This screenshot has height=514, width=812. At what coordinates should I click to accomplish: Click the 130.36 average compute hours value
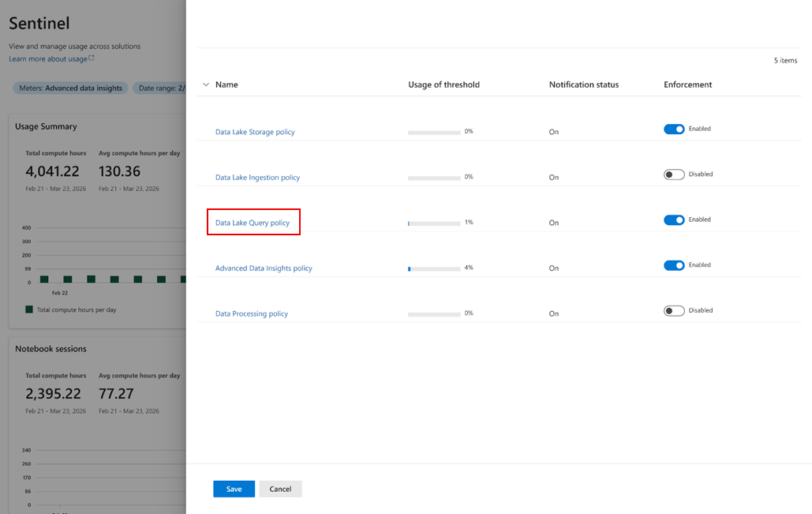[120, 171]
